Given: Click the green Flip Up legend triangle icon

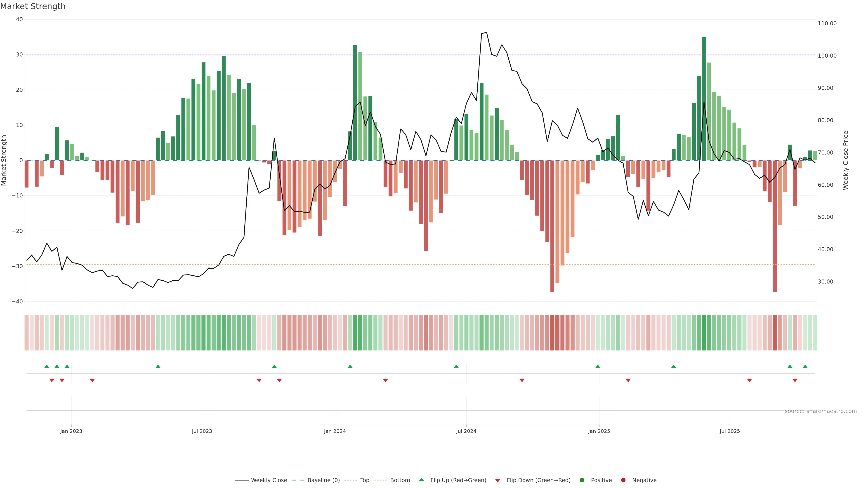Looking at the screenshot, I should (421, 480).
